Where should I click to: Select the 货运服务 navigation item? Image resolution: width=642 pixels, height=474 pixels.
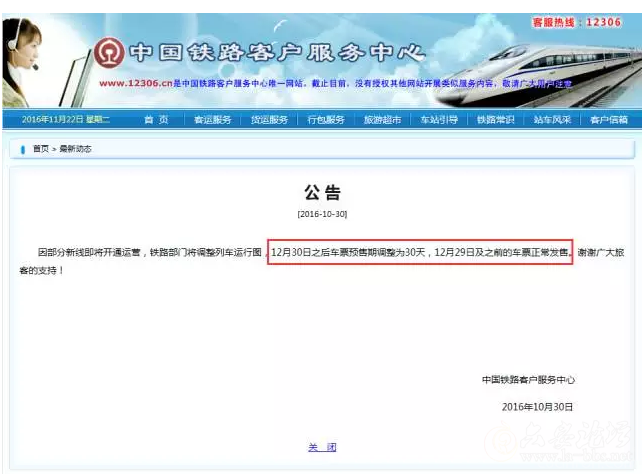click(x=269, y=120)
